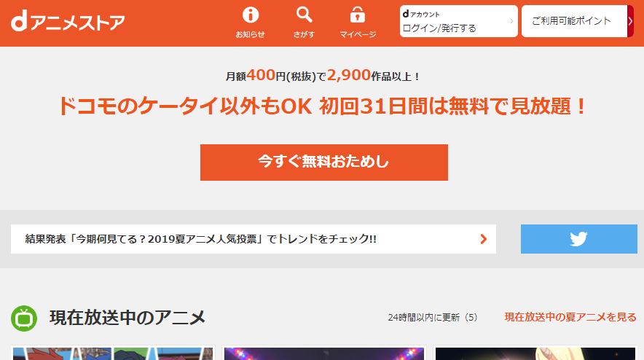Click the ログイン/発行する login button
The width and height of the screenshot is (644, 360).
tap(459, 21)
